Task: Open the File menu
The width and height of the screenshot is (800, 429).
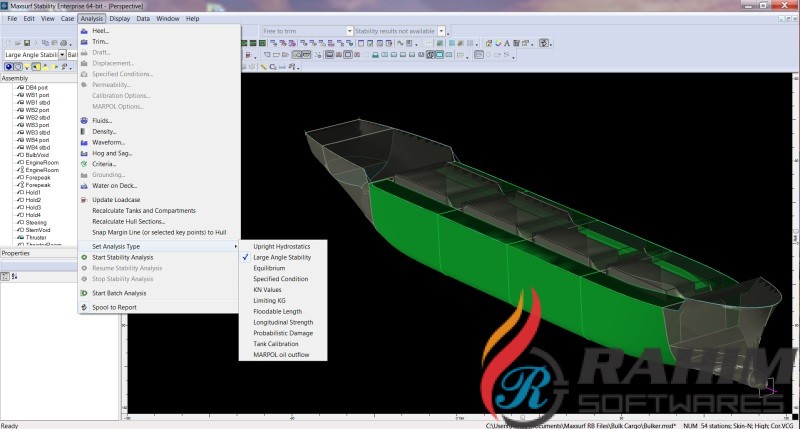Action: click(x=12, y=18)
